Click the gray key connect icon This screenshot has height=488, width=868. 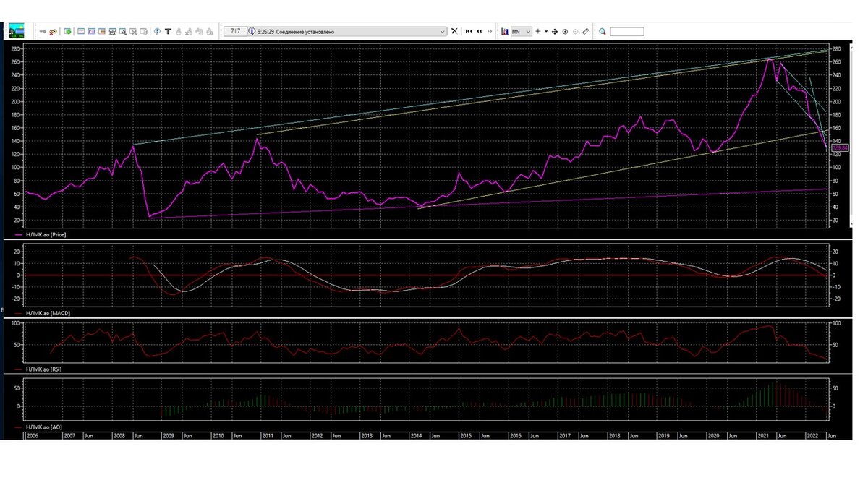pos(43,32)
